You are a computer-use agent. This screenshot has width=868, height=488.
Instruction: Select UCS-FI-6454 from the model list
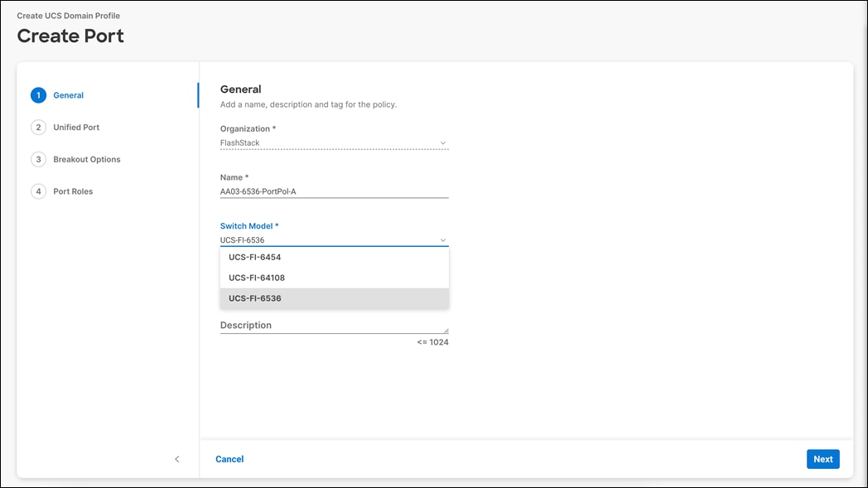[x=257, y=257]
